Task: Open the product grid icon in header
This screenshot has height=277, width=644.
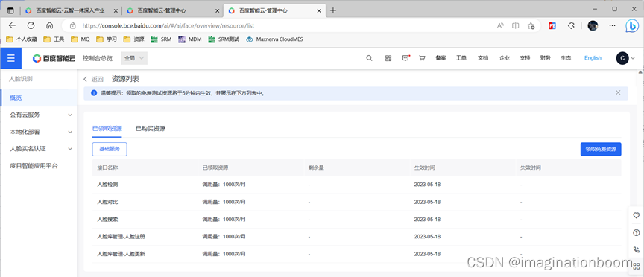Action: tap(388, 58)
